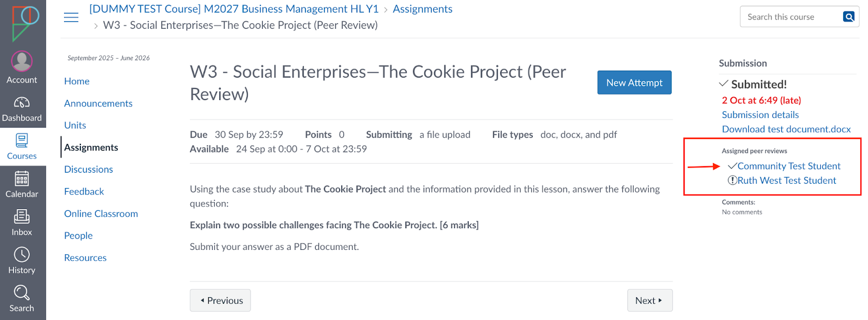The height and width of the screenshot is (320, 868).
Task: Open the Calendar icon in sidebar
Action: (22, 179)
